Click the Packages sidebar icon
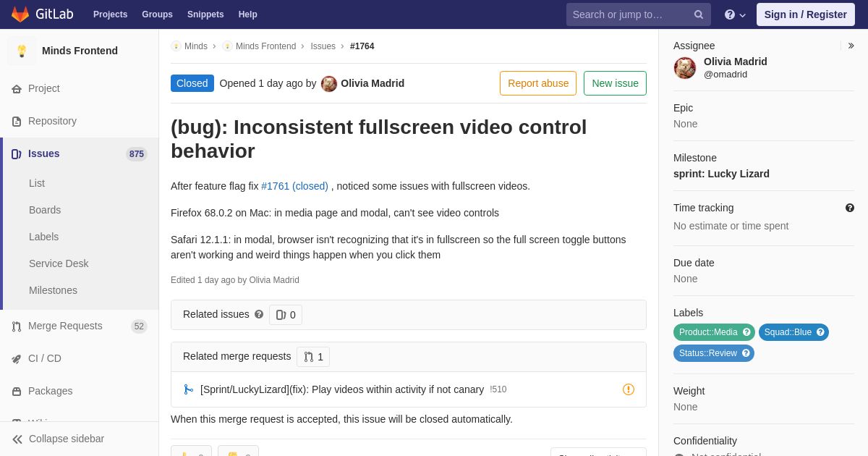 click(x=17, y=392)
